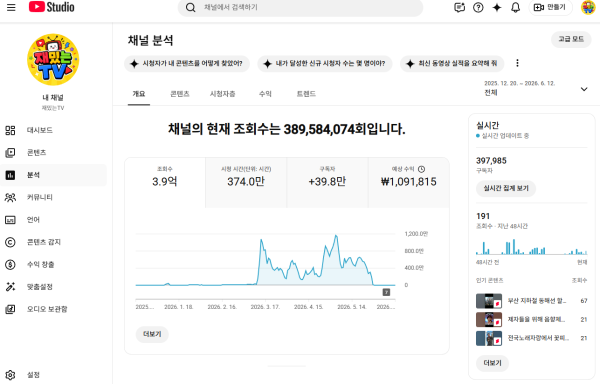Open 수익 창출 sidebar item
The width and height of the screenshot is (600, 384).
[x=54, y=264]
